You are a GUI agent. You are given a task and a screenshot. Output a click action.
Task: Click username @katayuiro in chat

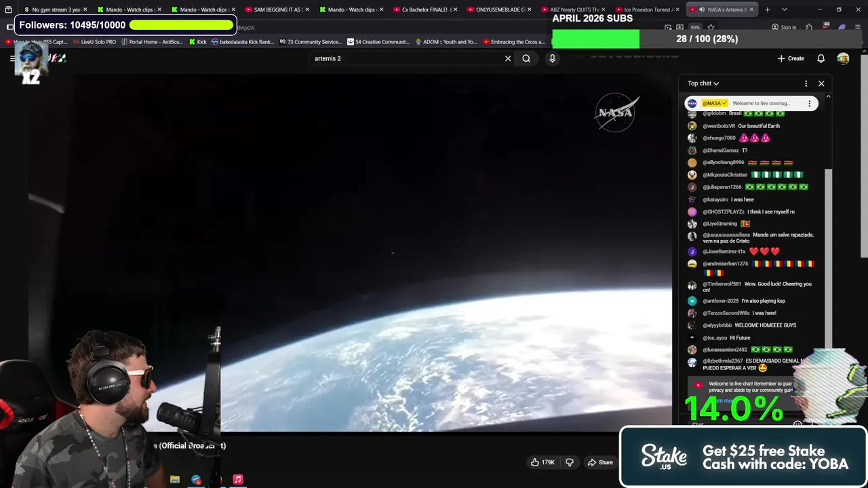(715, 200)
